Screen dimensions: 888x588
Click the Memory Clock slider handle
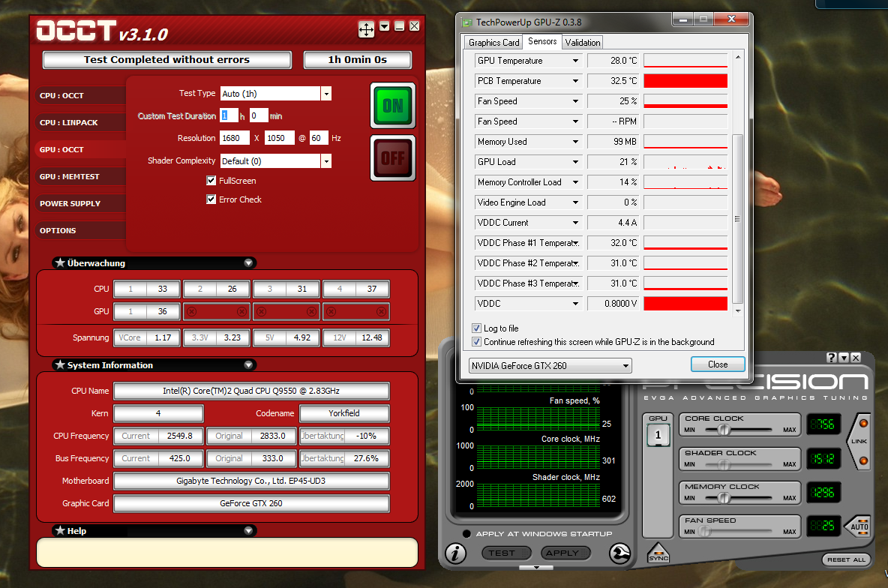(x=723, y=498)
